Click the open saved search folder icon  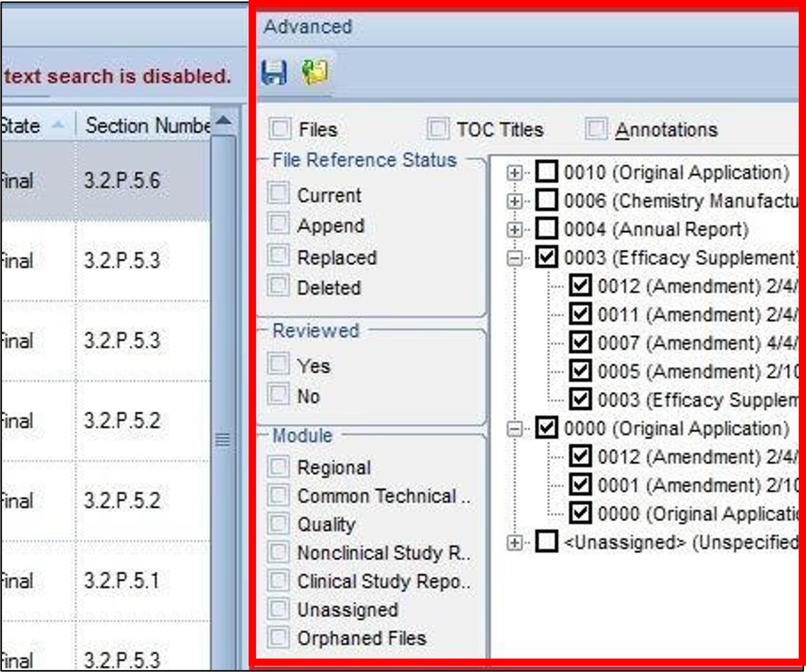(315, 72)
